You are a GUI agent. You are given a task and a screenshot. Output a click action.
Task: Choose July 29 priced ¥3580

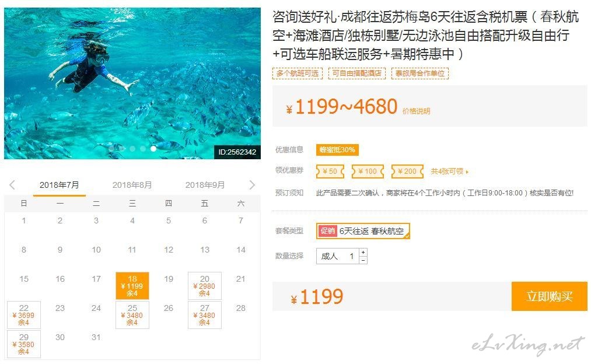24,344
